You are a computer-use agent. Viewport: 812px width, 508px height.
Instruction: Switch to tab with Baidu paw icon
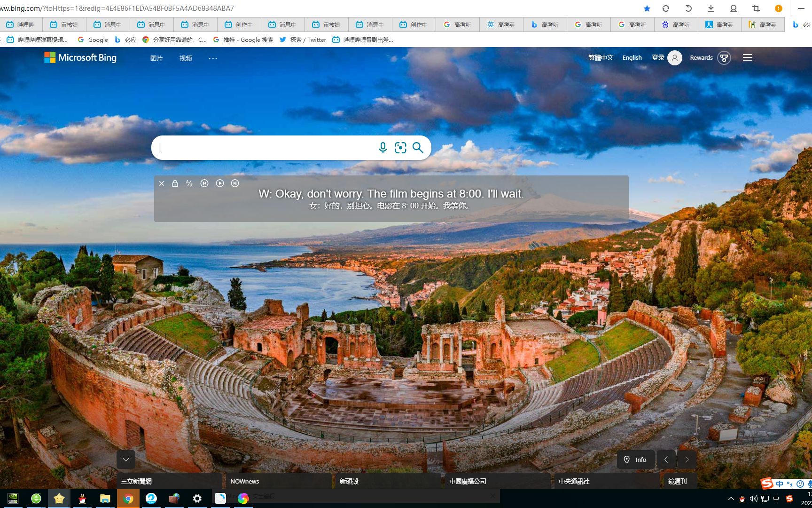click(676, 24)
